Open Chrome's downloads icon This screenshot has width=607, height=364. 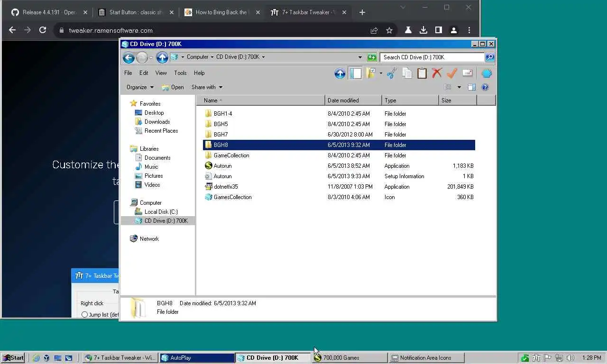point(423,30)
